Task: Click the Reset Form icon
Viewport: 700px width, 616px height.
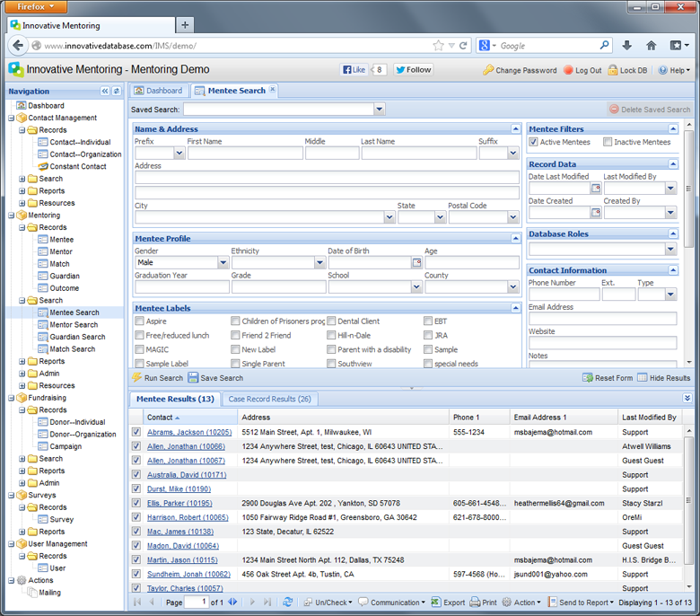Action: pos(588,378)
